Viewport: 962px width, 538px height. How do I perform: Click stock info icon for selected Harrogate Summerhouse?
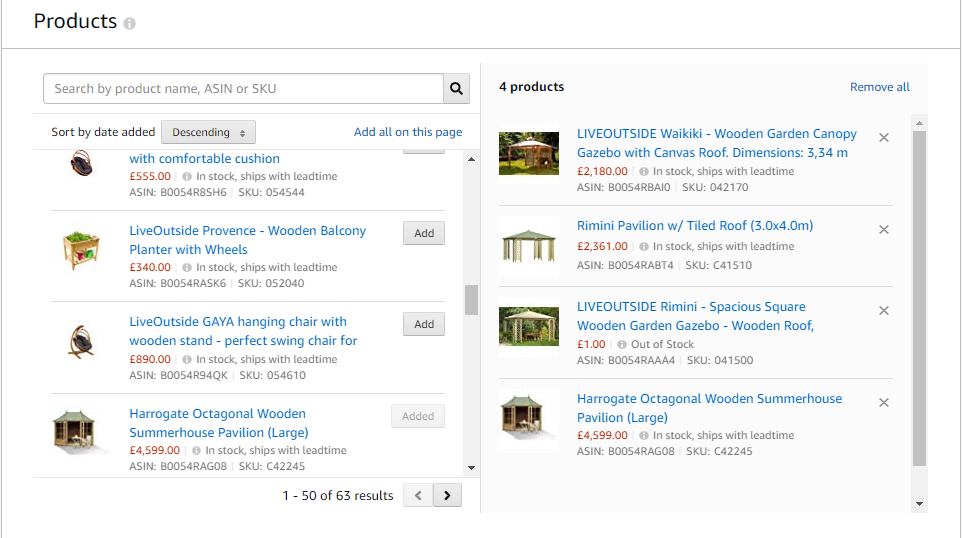click(644, 436)
